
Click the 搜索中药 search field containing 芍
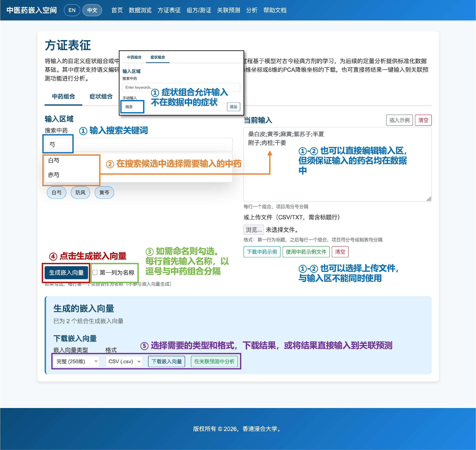pos(138,144)
